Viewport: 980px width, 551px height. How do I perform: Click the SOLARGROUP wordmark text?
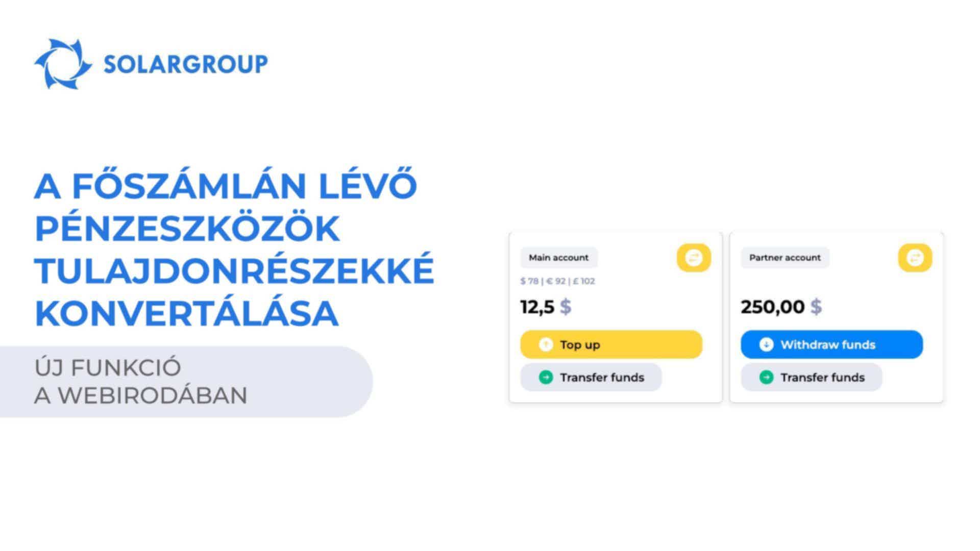186,64
